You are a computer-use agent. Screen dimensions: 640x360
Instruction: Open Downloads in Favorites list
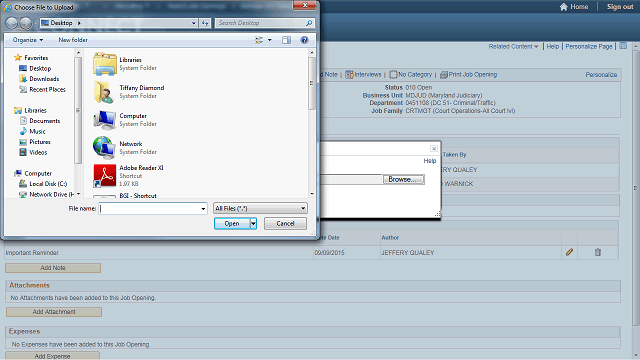pos(44,79)
